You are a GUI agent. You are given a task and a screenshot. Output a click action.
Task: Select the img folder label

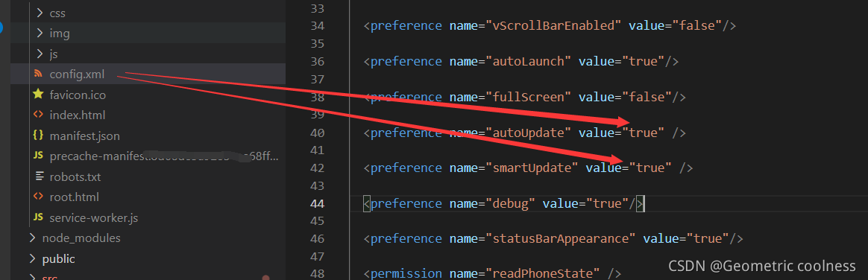[x=60, y=33]
